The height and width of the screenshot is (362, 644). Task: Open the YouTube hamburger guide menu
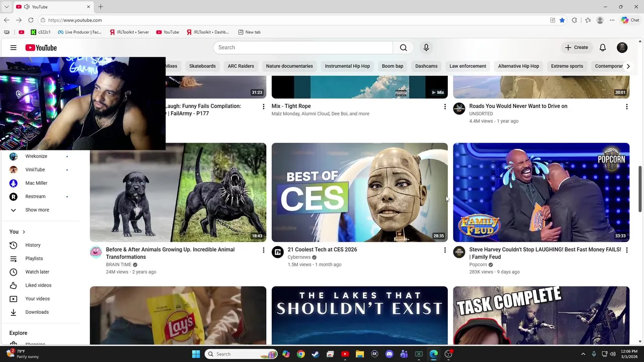pos(14,48)
